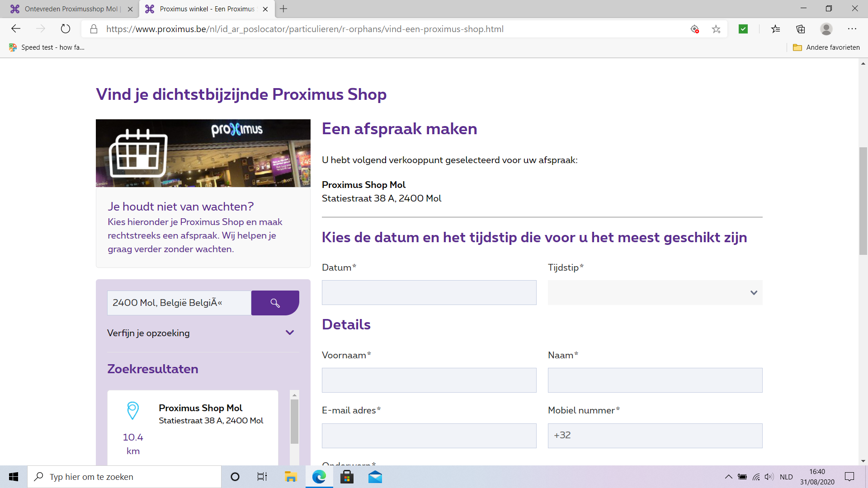Select Proximus Shop Mol search result
The height and width of the screenshot is (488, 868).
[193, 427]
